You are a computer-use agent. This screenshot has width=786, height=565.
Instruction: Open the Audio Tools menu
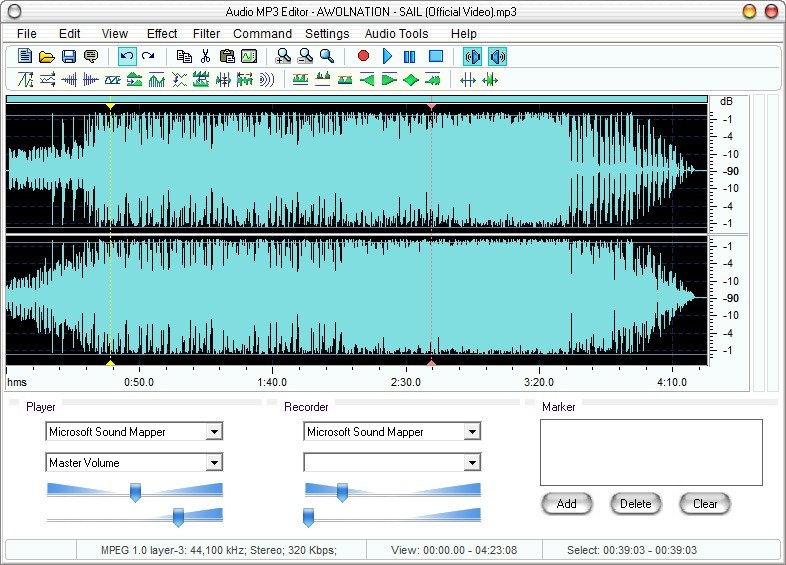[397, 34]
